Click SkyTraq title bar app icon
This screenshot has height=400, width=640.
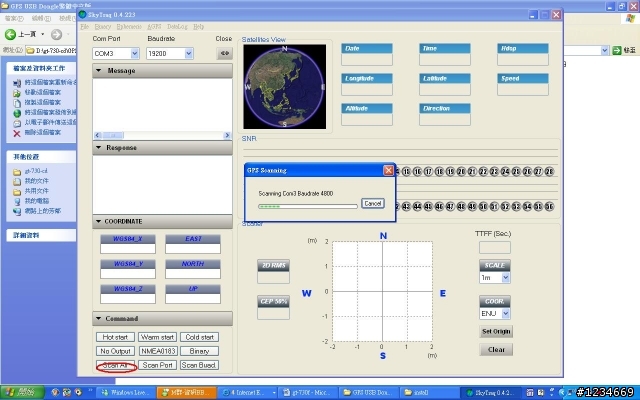82,14
